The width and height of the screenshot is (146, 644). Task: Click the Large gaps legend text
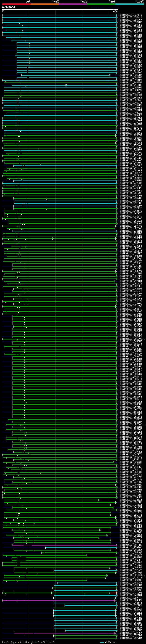coord(28,642)
